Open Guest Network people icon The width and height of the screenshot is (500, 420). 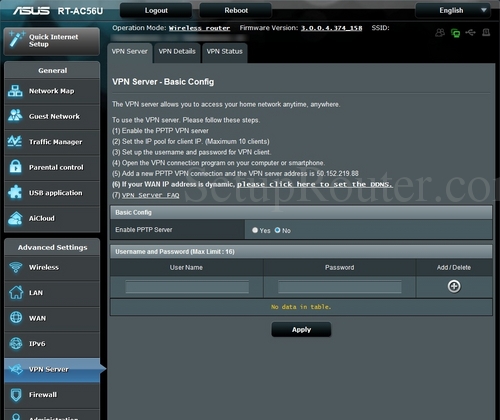point(15,116)
